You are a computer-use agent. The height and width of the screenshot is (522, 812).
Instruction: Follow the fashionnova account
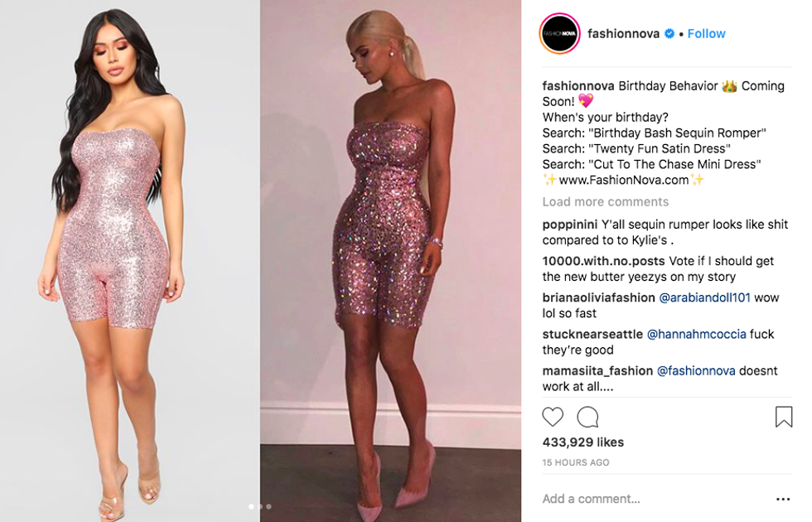(706, 34)
